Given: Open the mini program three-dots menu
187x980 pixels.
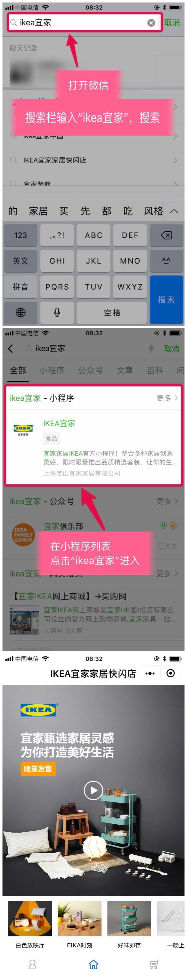Looking at the screenshot, I should 150,673.
